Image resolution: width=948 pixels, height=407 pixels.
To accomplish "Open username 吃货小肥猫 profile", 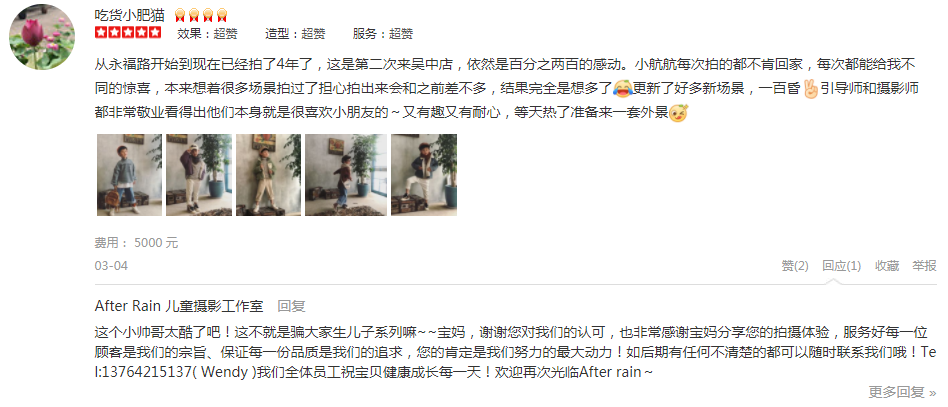I will (129, 15).
